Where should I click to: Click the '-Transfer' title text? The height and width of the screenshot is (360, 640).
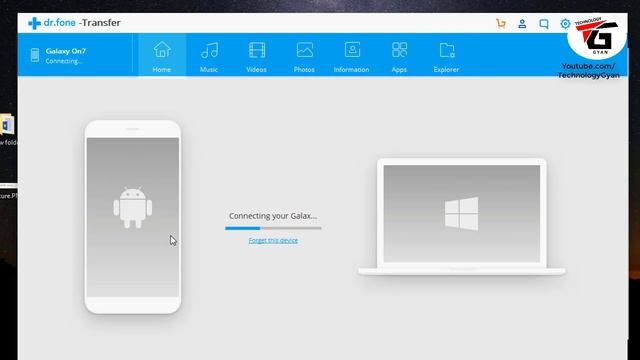pyautogui.click(x=100, y=23)
